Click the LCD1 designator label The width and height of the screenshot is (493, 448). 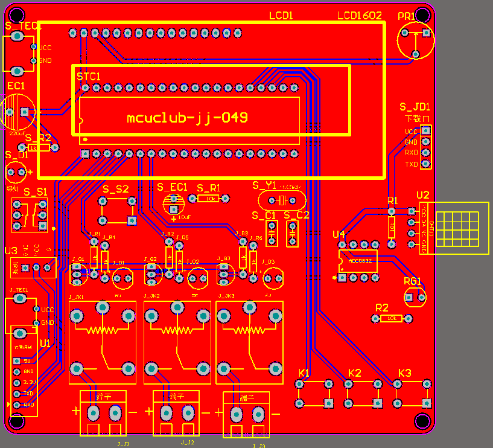click(281, 16)
